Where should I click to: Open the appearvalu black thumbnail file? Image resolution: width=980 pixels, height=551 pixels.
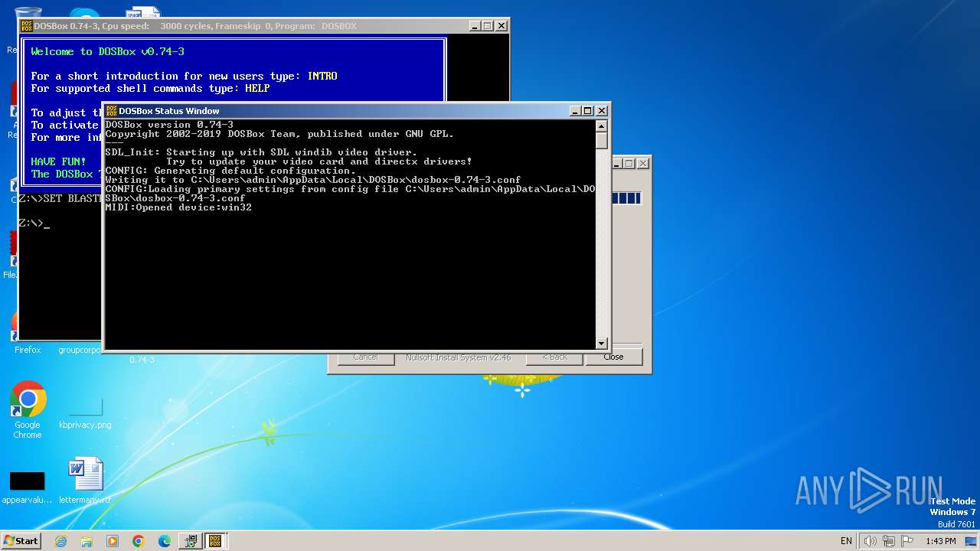click(x=27, y=487)
